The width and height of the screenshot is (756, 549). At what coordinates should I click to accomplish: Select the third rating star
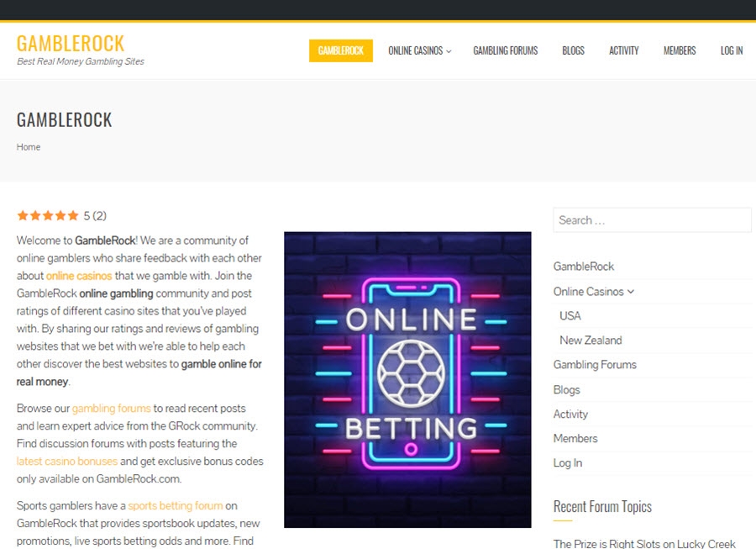point(48,215)
